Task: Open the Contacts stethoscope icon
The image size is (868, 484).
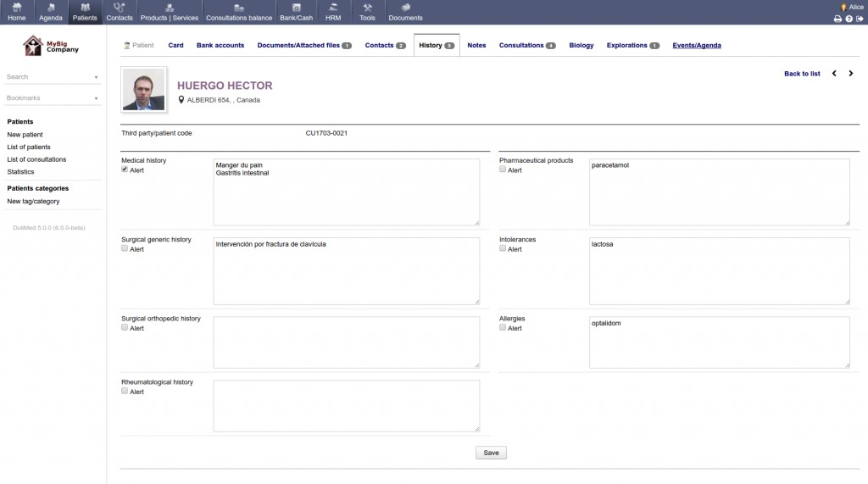Action: click(119, 8)
